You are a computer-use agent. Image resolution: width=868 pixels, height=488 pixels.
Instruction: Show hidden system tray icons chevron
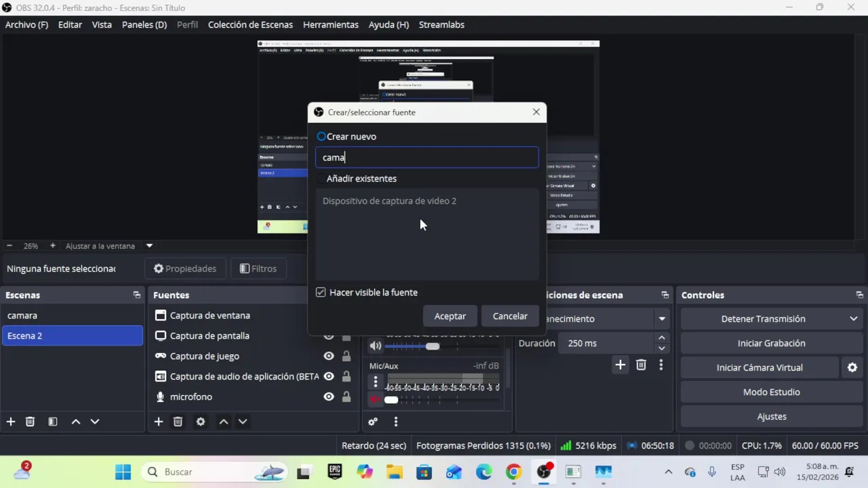668,472
